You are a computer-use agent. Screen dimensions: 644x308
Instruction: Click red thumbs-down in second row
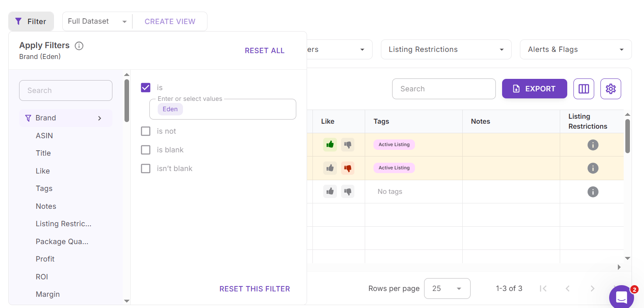[348, 168]
